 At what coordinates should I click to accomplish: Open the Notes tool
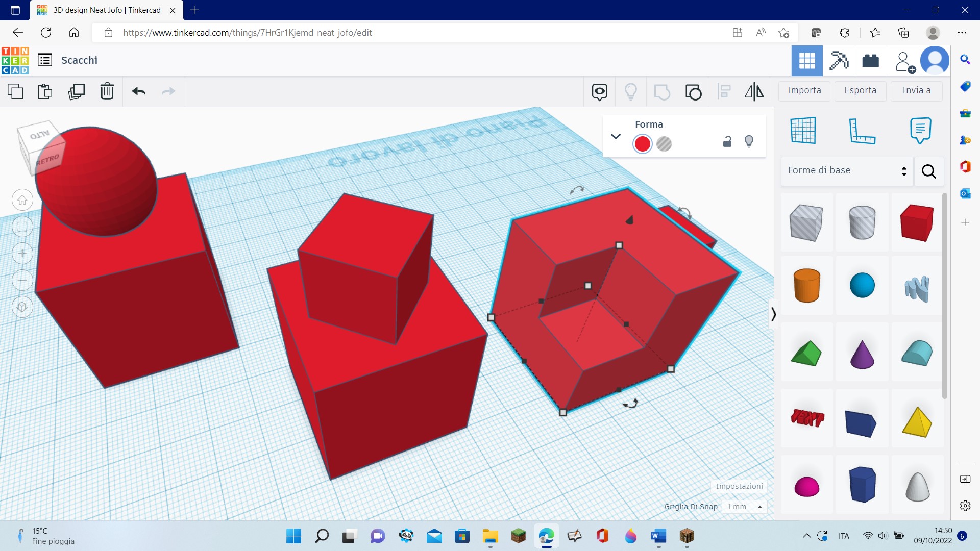[920, 131]
